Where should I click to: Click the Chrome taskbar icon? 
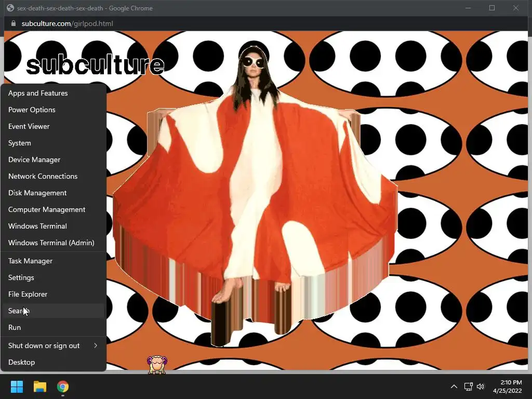(x=63, y=387)
